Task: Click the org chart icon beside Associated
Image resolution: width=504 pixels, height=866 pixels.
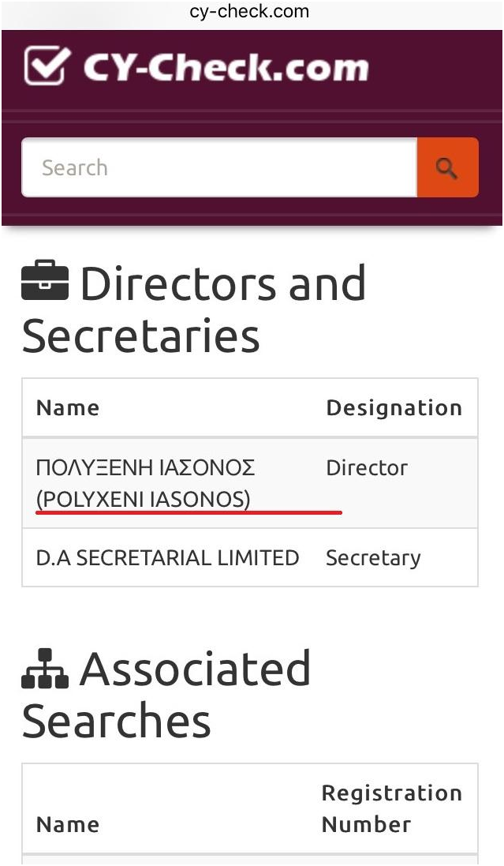Action: [45, 669]
